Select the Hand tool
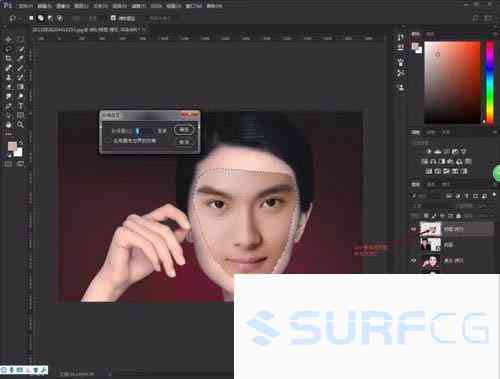Image resolution: width=500 pixels, height=379 pixels. pyautogui.click(x=8, y=125)
